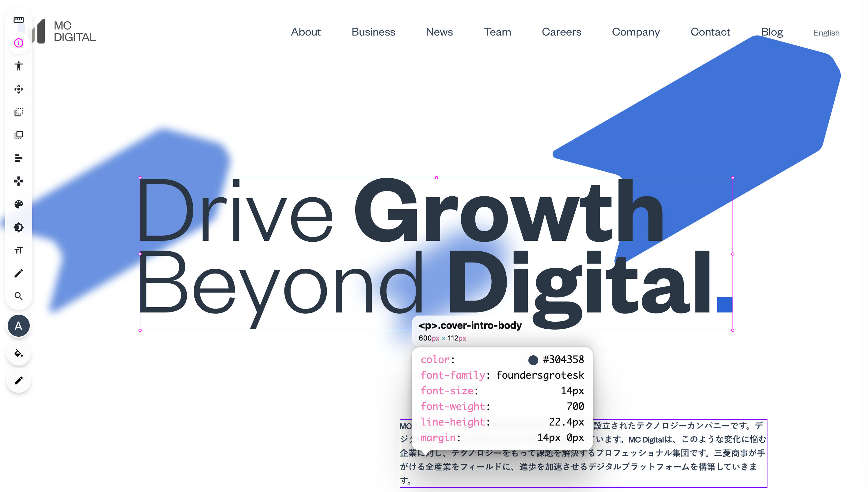Screen dimensions: 868x492
Task: Open the About/Team navigation menu
Action: pos(497,32)
